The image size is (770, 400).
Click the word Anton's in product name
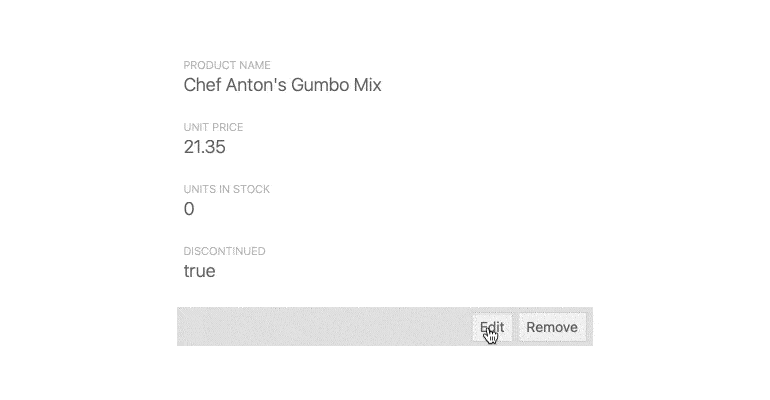coord(256,85)
